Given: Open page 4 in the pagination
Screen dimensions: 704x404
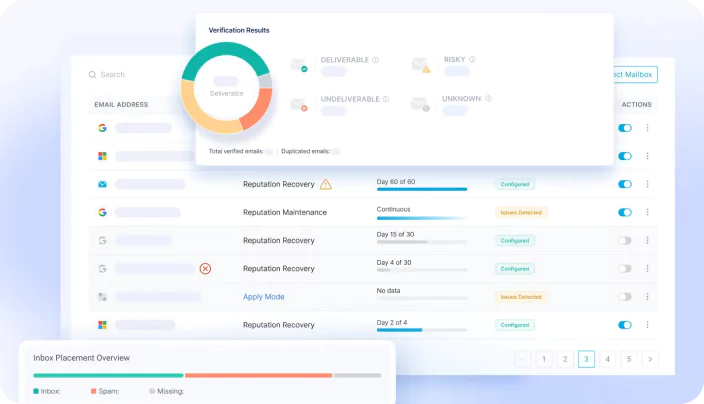Looking at the screenshot, I should [607, 359].
